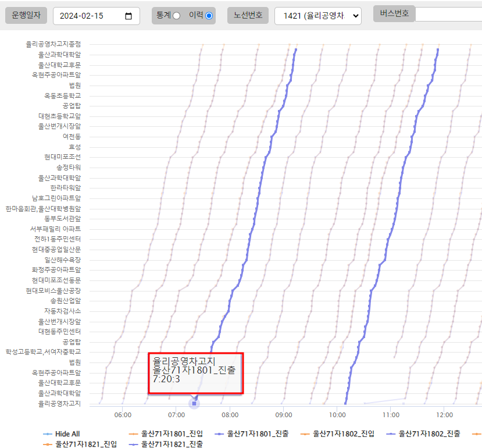
Task: Toggle visibility of 울산71자1801_진출 series label
Action: coord(256,434)
